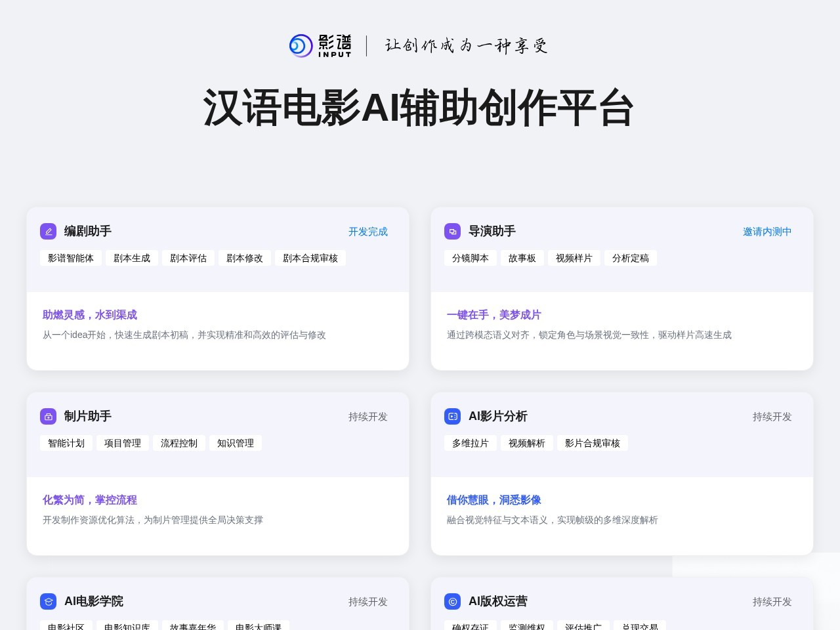Select the 分镜脚本 tag
This screenshot has height=630, width=840.
coord(471,259)
